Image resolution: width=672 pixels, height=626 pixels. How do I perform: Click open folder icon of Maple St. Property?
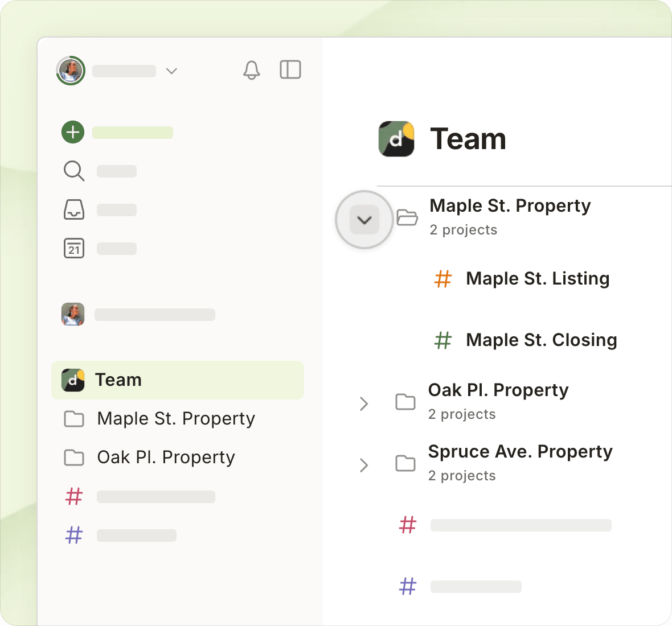(x=407, y=217)
